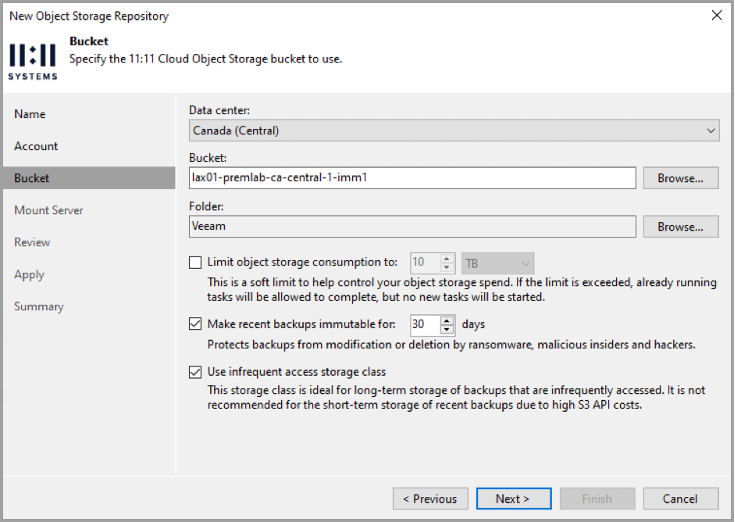Toggle Use infrequent access storage class
Image resolution: width=735 pixels, height=522 pixels.
(x=195, y=372)
